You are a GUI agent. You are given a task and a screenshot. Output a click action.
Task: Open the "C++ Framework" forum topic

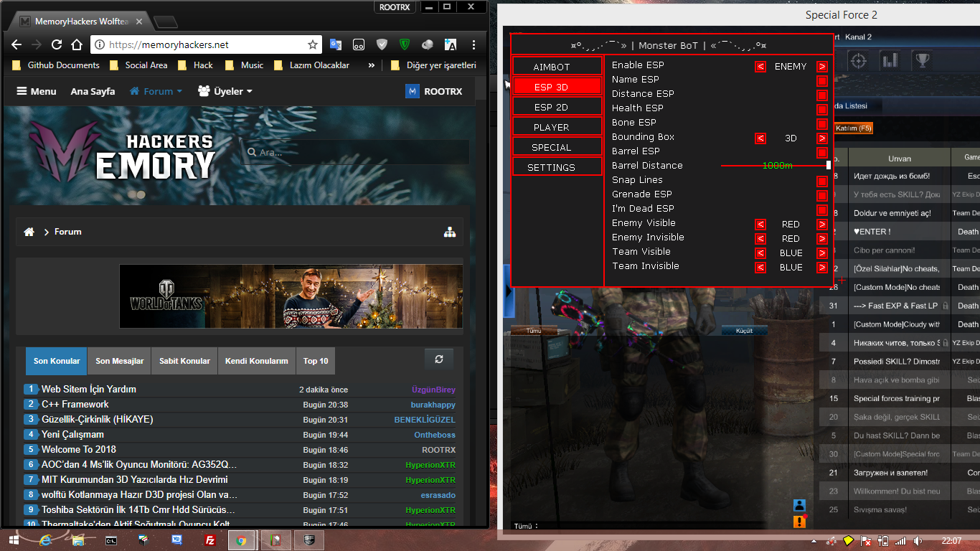tap(75, 404)
